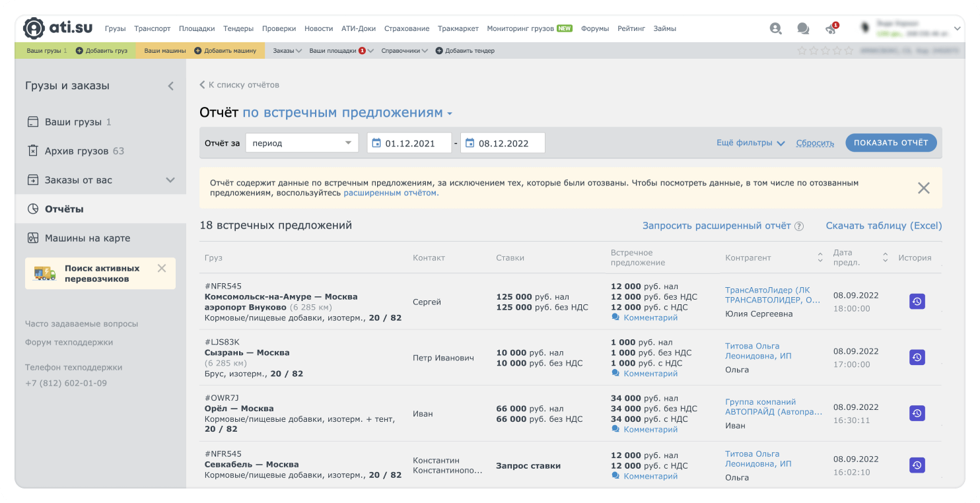This screenshot has width=980, height=503.
Task: Open Тракмаркет in top navigation
Action: click(x=458, y=29)
